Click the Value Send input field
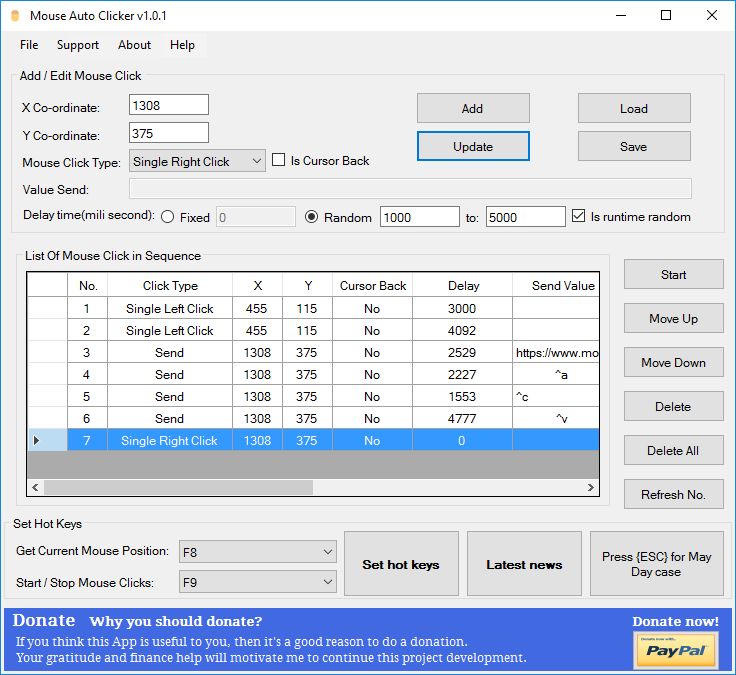The image size is (736, 675). (x=410, y=189)
